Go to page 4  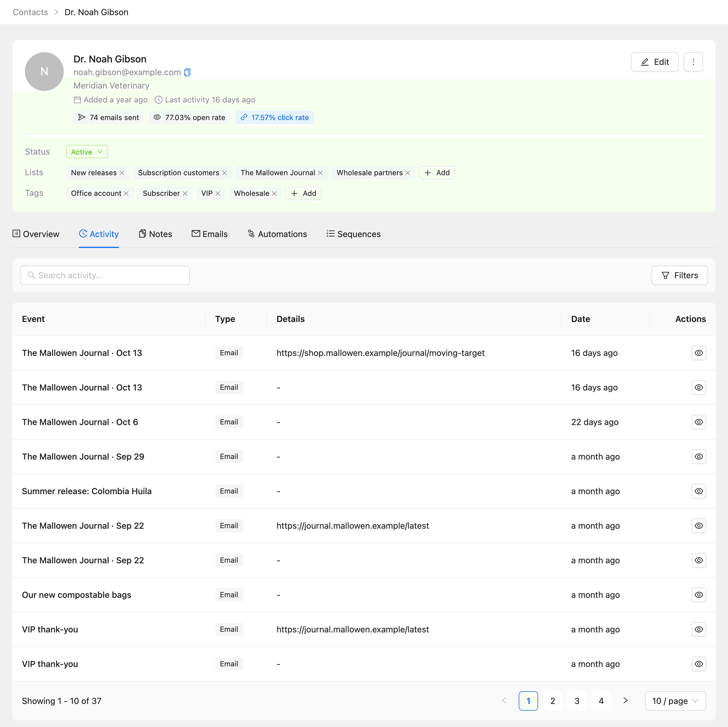pyautogui.click(x=601, y=701)
